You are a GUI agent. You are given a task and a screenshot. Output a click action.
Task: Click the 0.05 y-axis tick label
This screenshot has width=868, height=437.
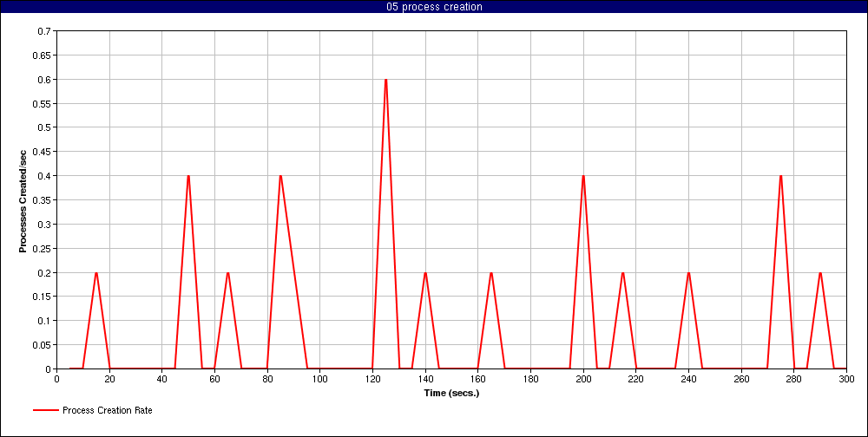42,344
